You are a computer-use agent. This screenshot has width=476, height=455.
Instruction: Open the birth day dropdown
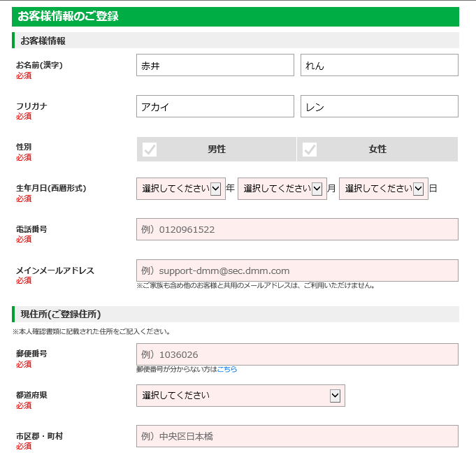click(x=384, y=189)
